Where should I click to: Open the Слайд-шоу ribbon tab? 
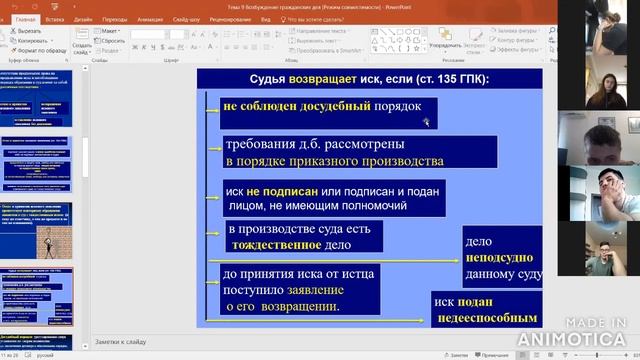coord(186,20)
